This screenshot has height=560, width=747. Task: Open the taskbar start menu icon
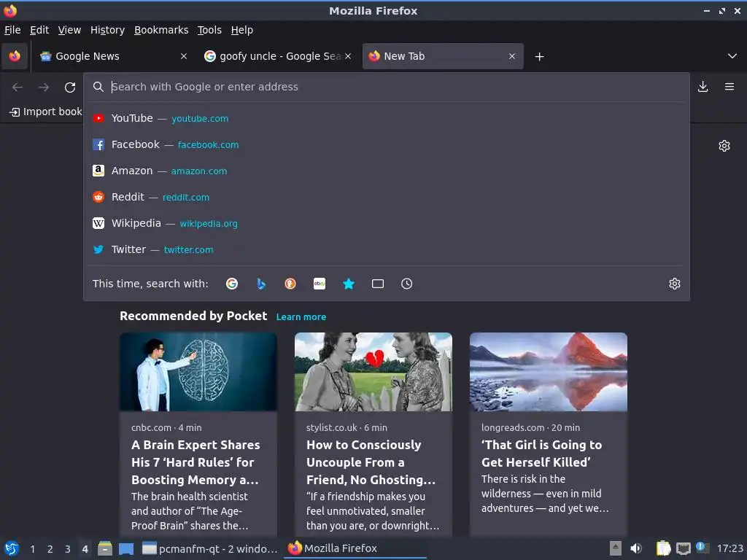[x=12, y=548]
